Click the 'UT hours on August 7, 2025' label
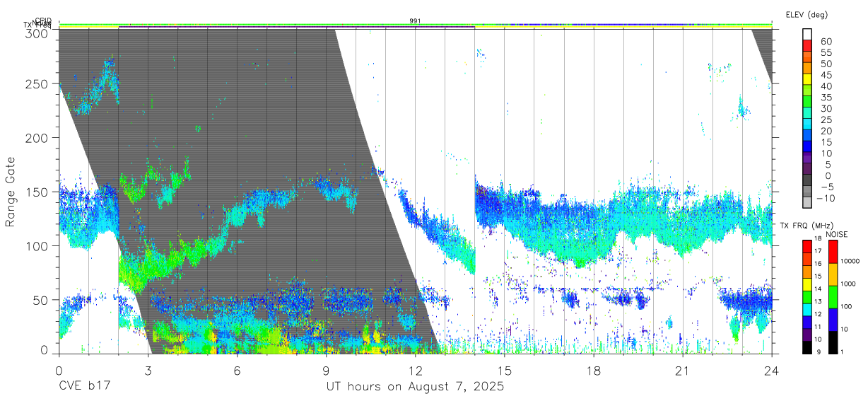This screenshot has width=868, height=401. point(415,387)
